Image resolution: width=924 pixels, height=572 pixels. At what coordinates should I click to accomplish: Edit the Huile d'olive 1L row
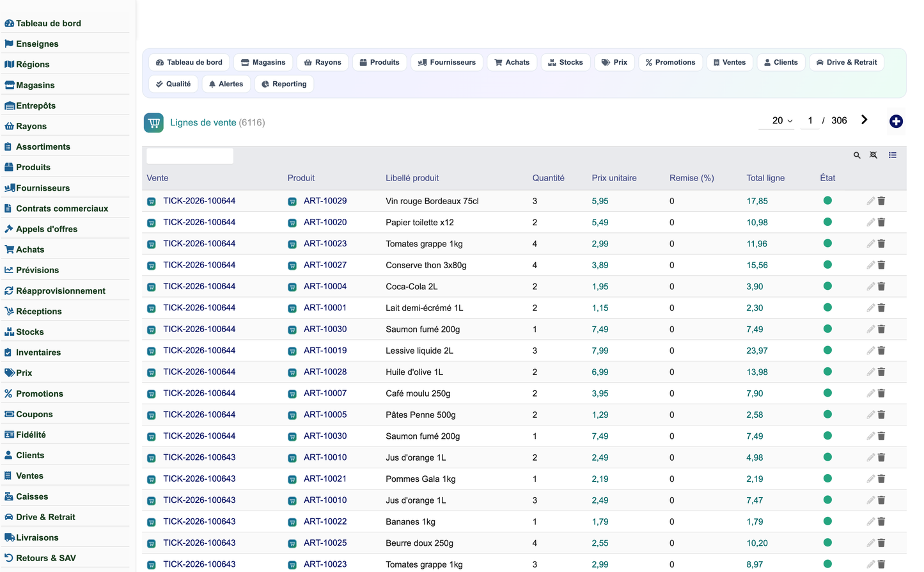click(x=870, y=372)
